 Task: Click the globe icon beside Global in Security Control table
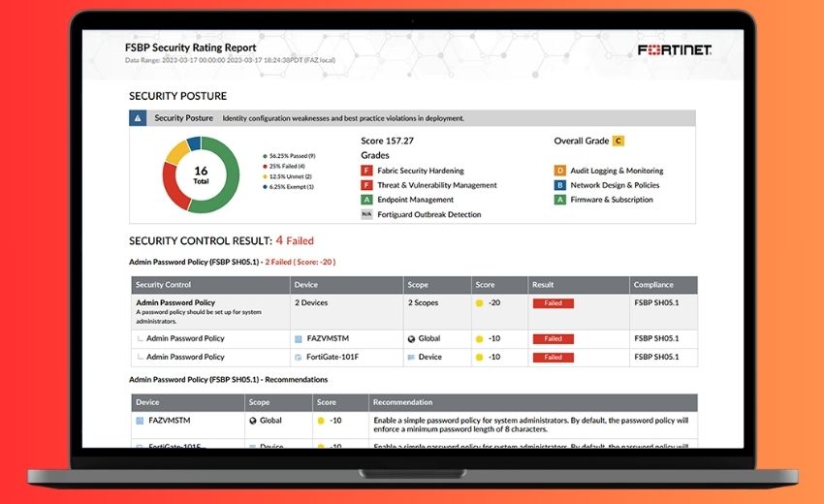pos(411,339)
